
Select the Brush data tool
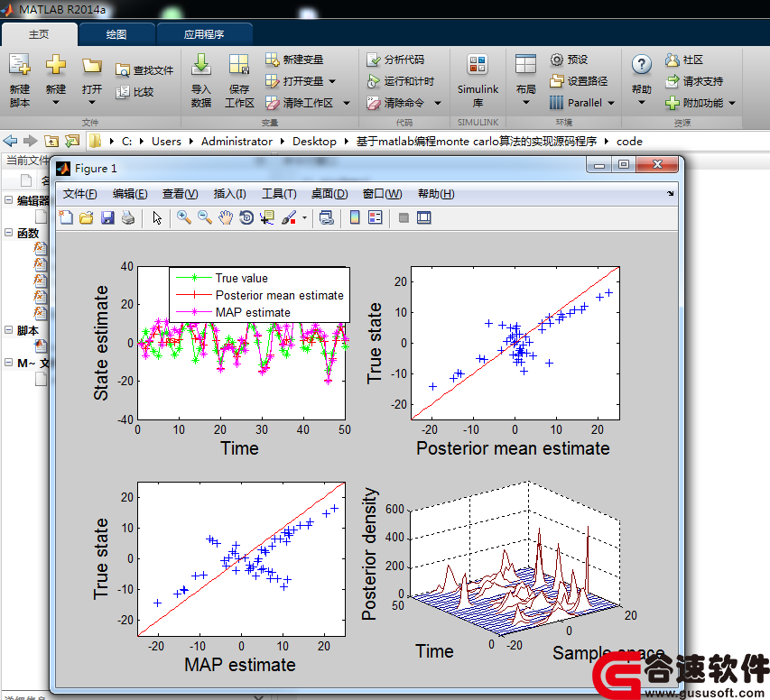pos(289,217)
